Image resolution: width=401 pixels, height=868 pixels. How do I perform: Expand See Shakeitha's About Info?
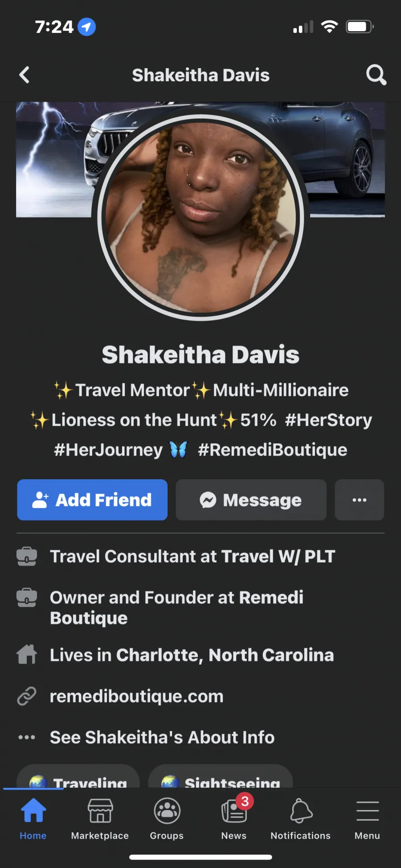coord(162,737)
